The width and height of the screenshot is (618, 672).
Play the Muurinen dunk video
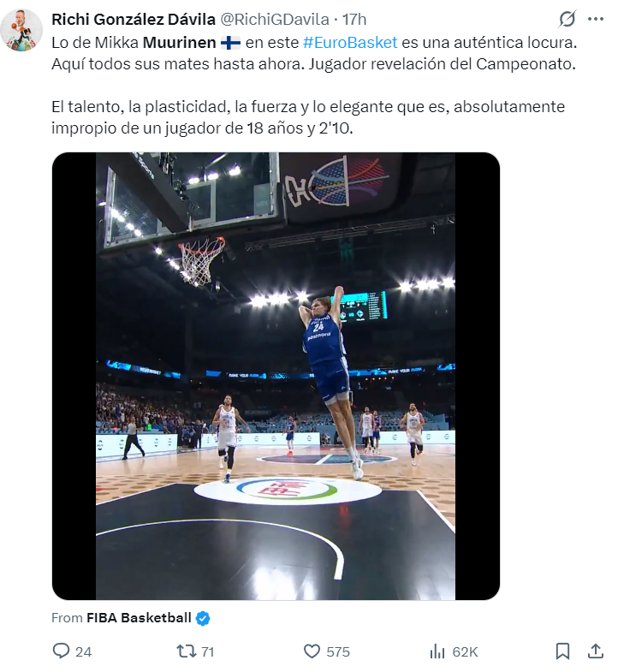(x=276, y=377)
